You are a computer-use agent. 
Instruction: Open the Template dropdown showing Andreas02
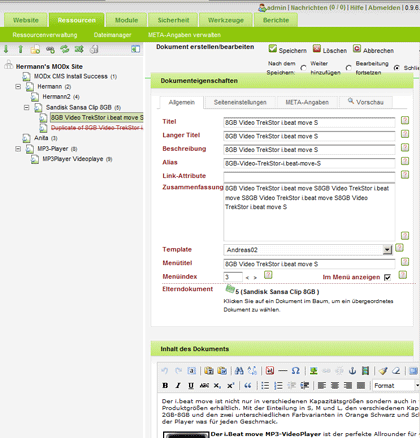coord(308,250)
